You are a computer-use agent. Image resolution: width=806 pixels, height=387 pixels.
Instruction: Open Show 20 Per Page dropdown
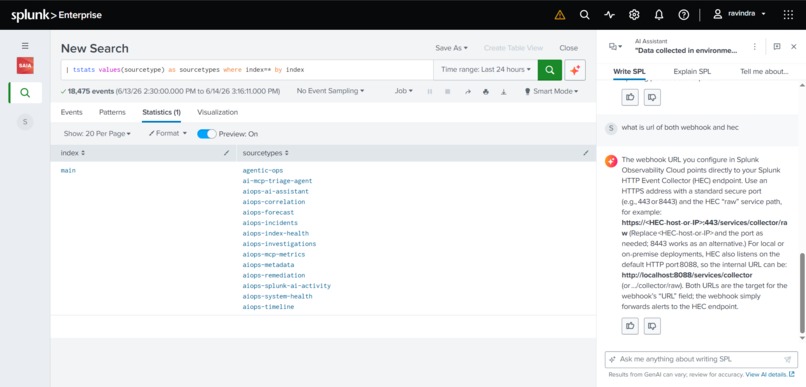[97, 134]
